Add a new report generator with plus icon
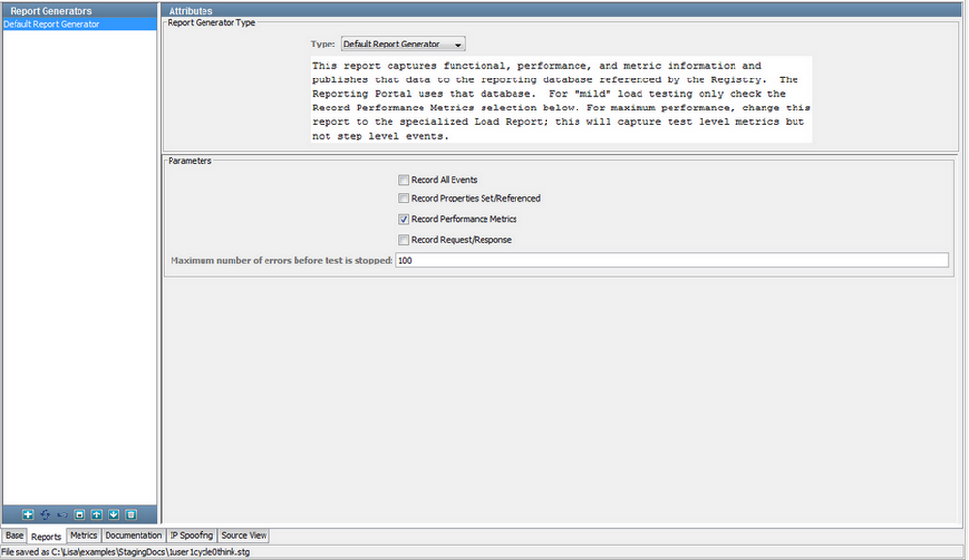 (x=28, y=514)
